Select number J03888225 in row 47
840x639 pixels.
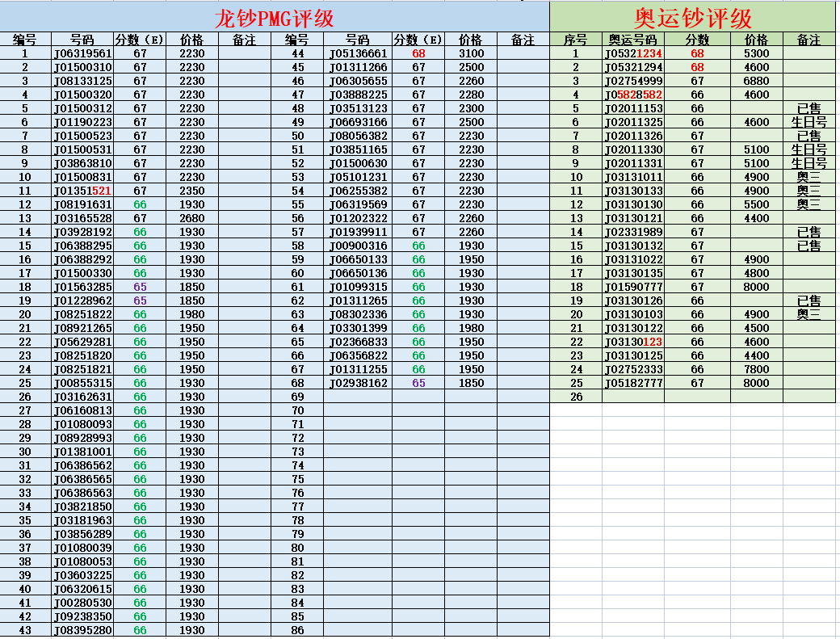358,95
